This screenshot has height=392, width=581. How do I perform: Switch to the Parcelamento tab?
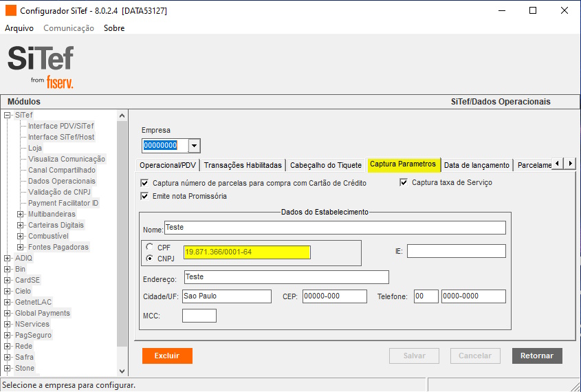(534, 165)
